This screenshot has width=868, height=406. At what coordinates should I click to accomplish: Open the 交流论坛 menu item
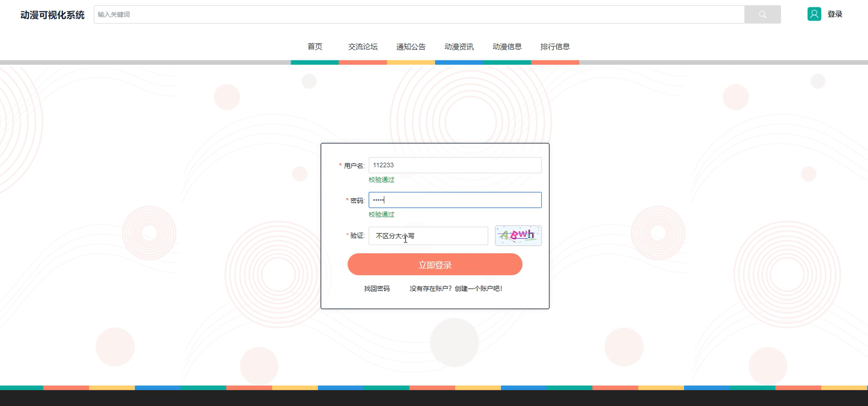tap(363, 47)
